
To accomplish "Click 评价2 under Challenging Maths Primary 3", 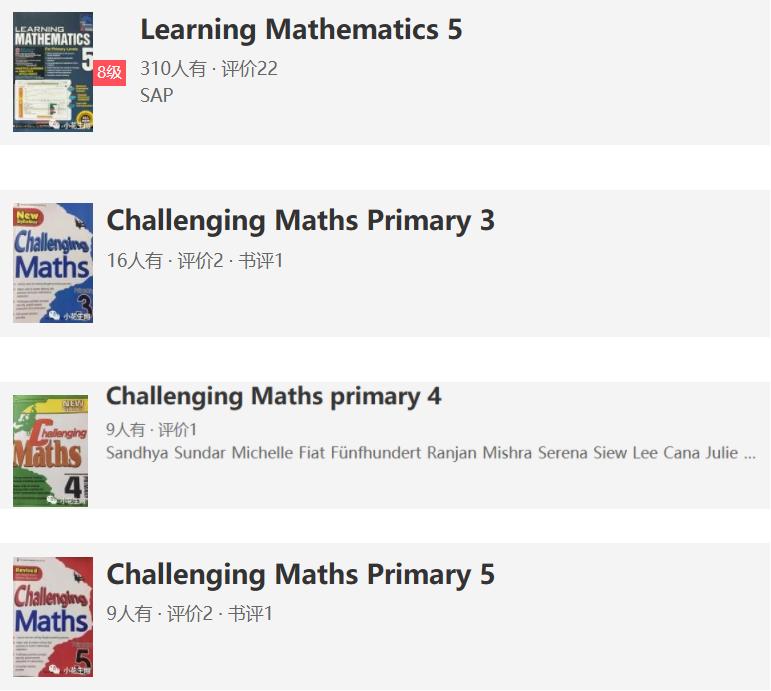I will pyautogui.click(x=200, y=261).
